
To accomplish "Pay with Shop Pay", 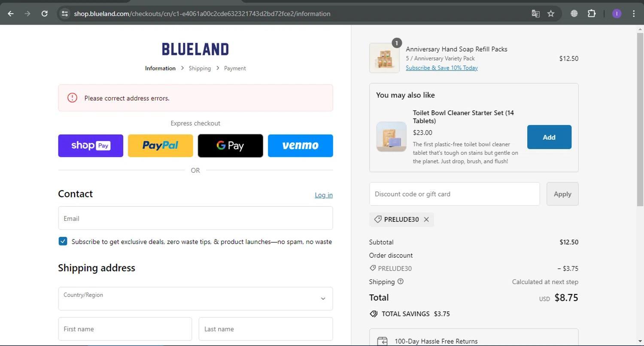I will coord(91,146).
